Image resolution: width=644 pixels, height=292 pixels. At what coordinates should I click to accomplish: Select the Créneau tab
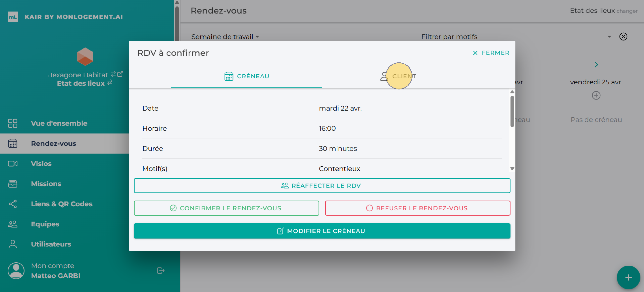pyautogui.click(x=247, y=76)
